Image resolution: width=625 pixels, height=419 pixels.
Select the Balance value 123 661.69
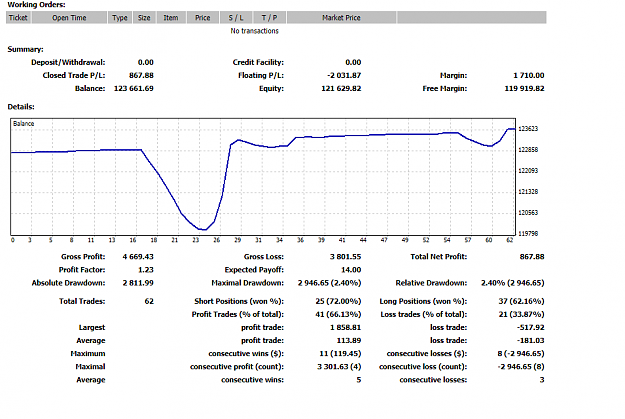pyautogui.click(x=134, y=89)
